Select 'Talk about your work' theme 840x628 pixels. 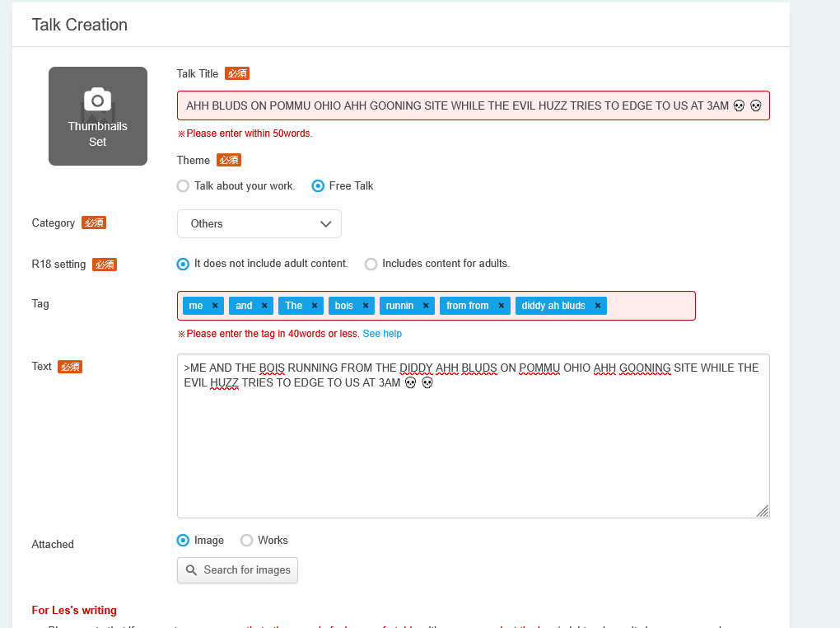[184, 186]
